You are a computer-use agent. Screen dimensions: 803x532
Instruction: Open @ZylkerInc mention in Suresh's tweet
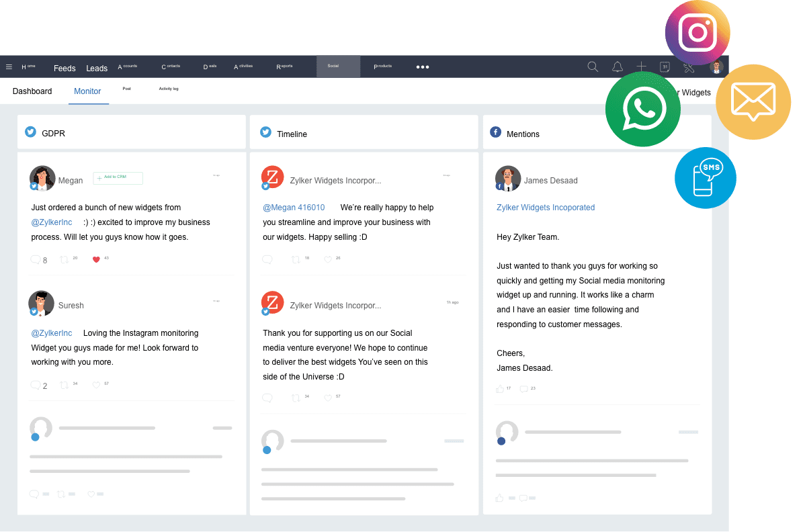pos(52,332)
